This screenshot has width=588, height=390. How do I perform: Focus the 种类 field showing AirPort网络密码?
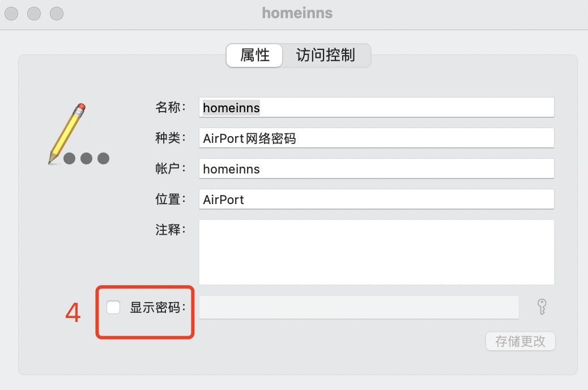tap(376, 138)
